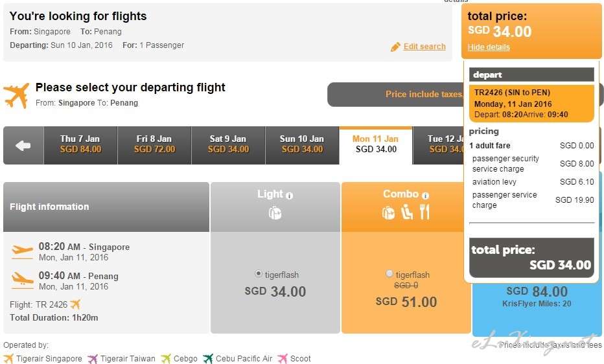Click the Light fare baggage icon
Viewport: 604px width, 364px height.
pyautogui.click(x=275, y=212)
